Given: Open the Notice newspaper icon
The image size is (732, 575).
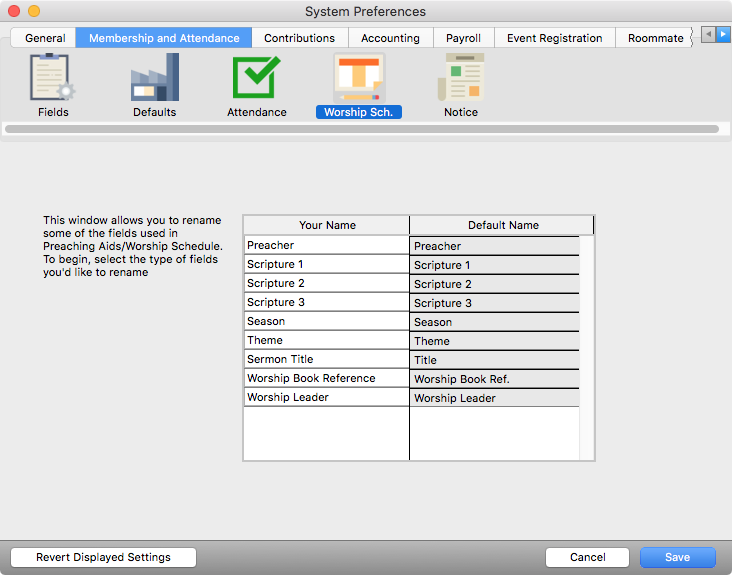Looking at the screenshot, I should [x=460, y=78].
